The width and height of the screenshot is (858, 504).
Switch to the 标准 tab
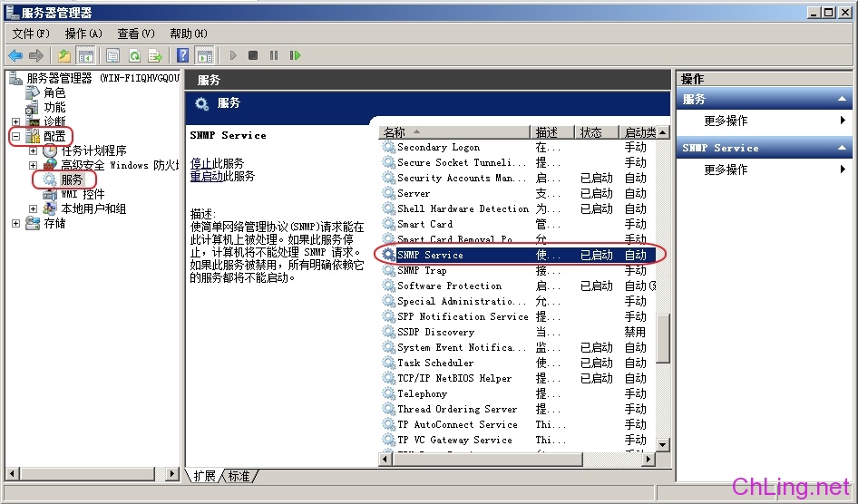[239, 476]
